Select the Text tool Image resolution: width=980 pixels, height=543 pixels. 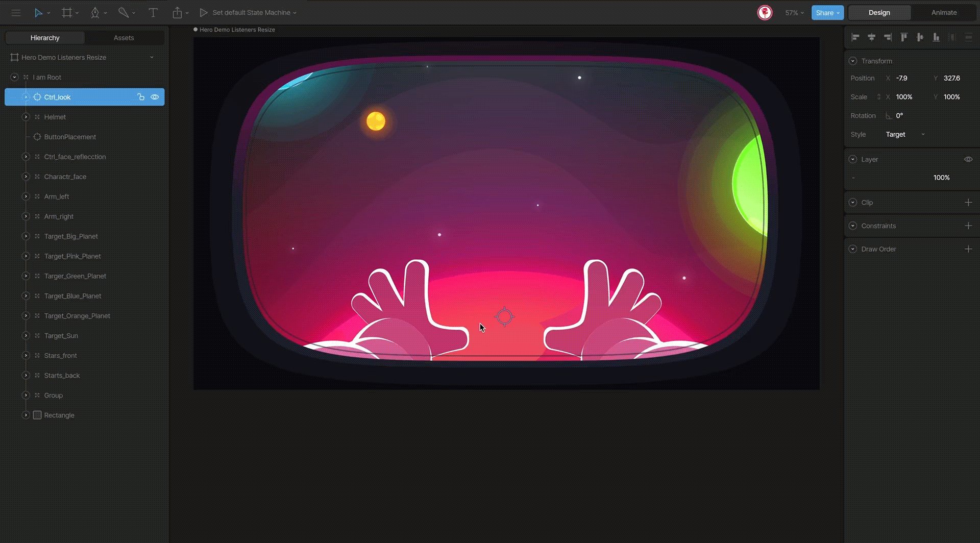153,13
